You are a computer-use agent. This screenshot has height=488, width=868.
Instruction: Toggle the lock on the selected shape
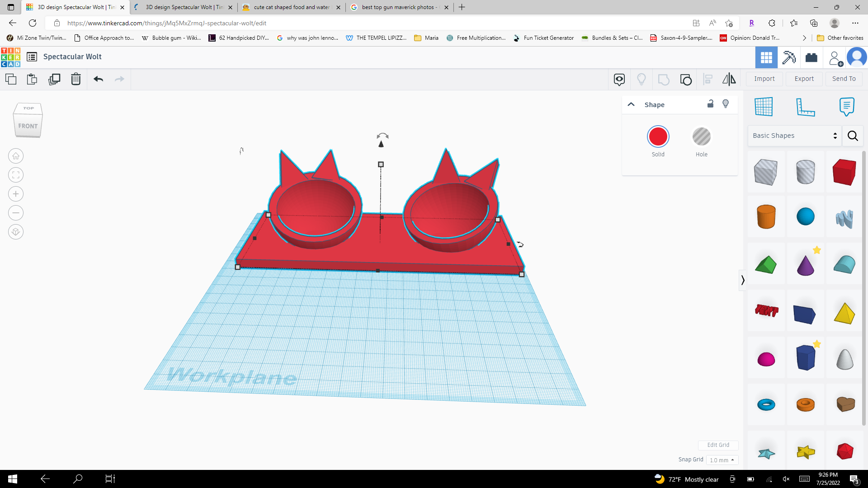pyautogui.click(x=710, y=104)
